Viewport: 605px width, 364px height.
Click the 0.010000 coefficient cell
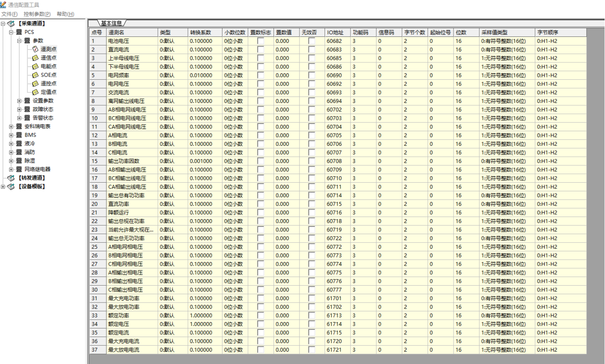click(205, 75)
